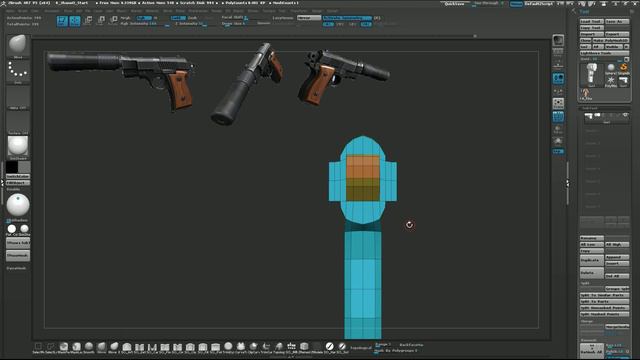Toggle Transp transparency mode
640x360 pixels.
tap(558, 129)
